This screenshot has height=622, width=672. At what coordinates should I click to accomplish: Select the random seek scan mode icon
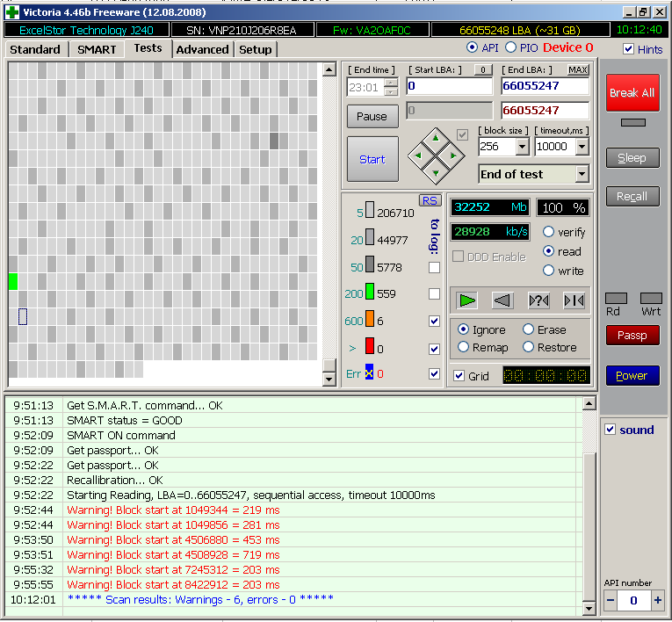pyautogui.click(x=538, y=300)
